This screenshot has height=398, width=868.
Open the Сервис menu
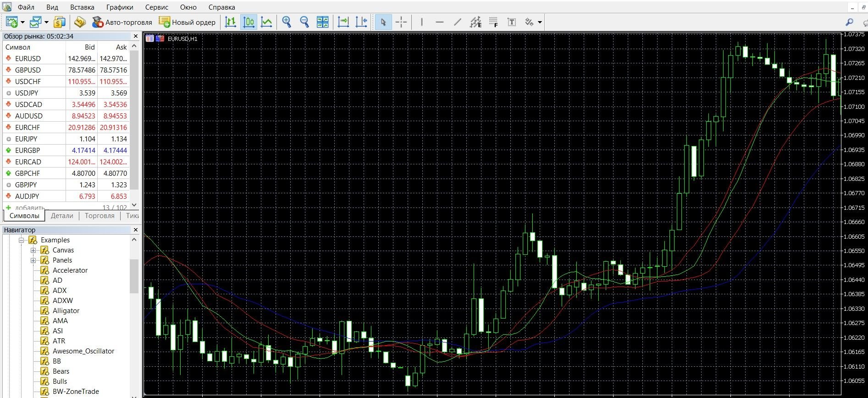coord(157,7)
